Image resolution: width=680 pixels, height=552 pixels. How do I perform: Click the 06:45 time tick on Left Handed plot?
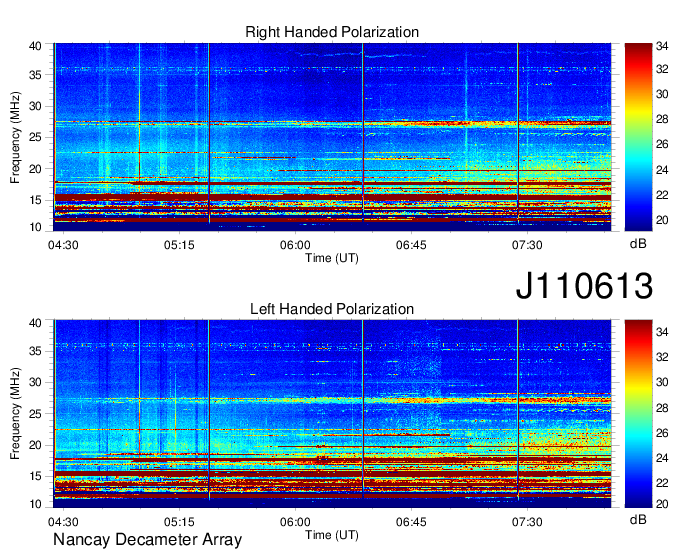pos(411,522)
